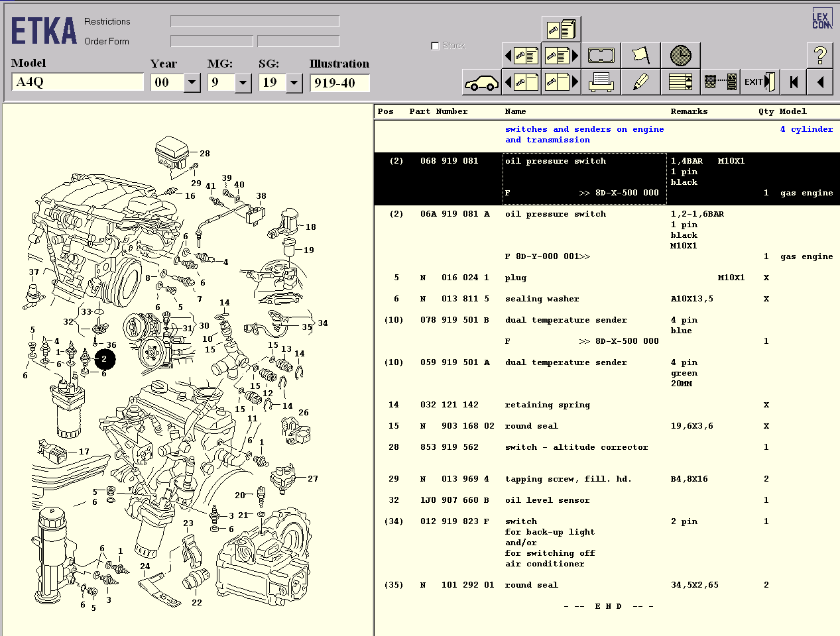Click callout 28 in the illustration

point(205,153)
